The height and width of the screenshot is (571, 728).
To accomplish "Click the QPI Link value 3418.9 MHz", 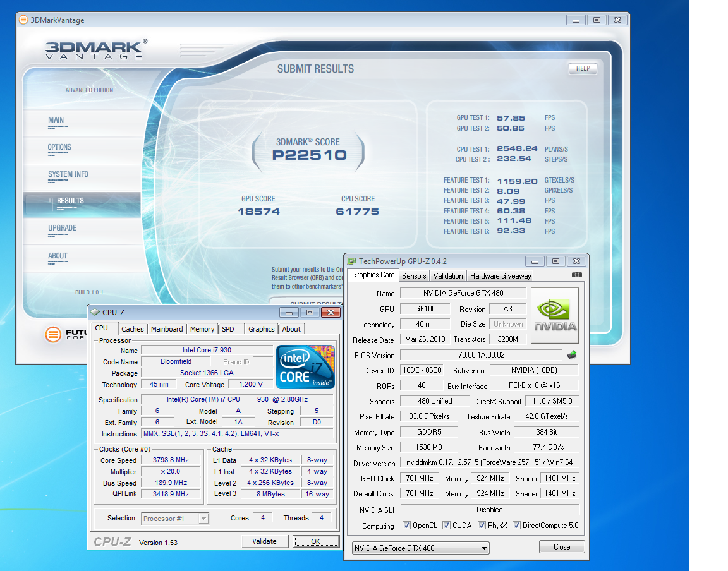I will pyautogui.click(x=171, y=494).
